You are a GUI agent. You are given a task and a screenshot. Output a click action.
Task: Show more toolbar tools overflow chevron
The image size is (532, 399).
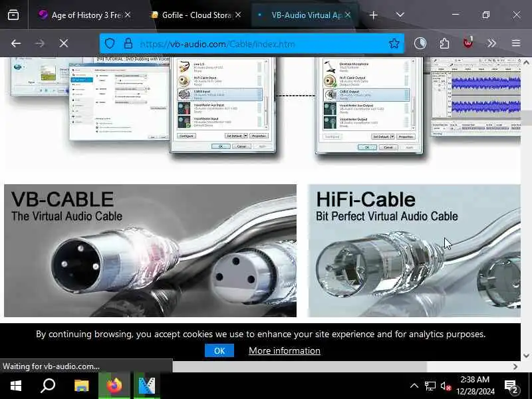[x=491, y=43]
